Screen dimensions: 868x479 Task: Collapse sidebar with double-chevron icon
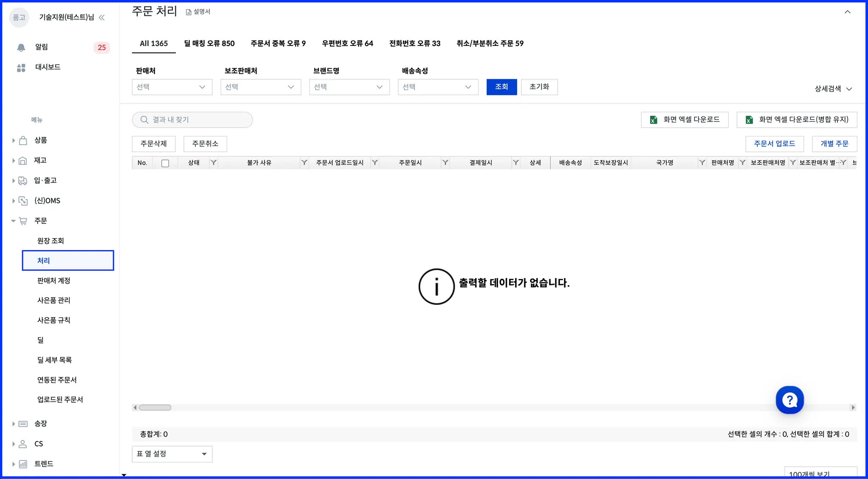[x=102, y=17]
